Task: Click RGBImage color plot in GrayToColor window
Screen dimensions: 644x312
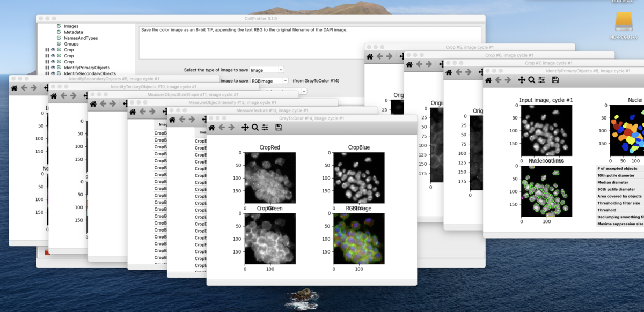Action: point(359,239)
